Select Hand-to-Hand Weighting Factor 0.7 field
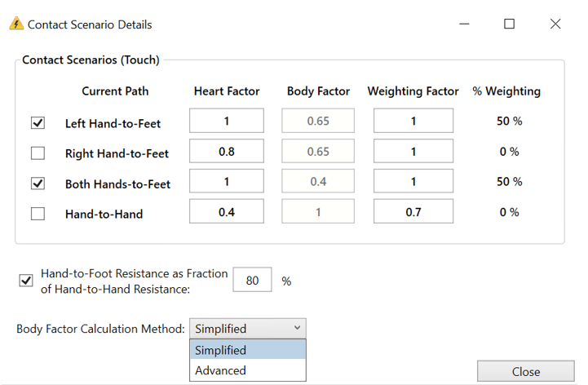The width and height of the screenshot is (588, 385). click(413, 211)
